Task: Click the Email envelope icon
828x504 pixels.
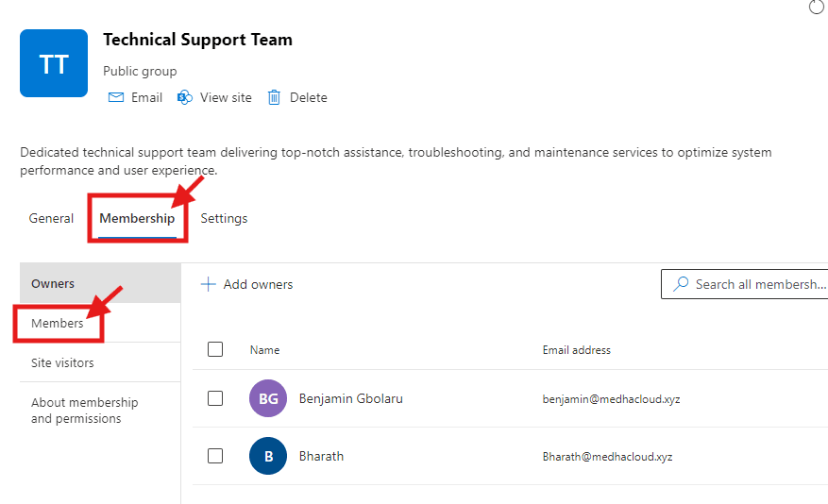Action: 116,97
